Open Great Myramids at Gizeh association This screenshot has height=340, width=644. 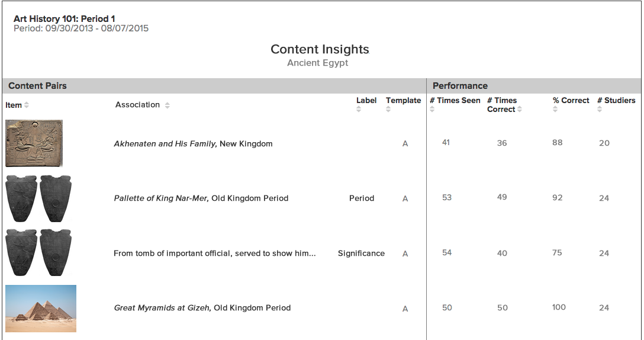(x=202, y=308)
